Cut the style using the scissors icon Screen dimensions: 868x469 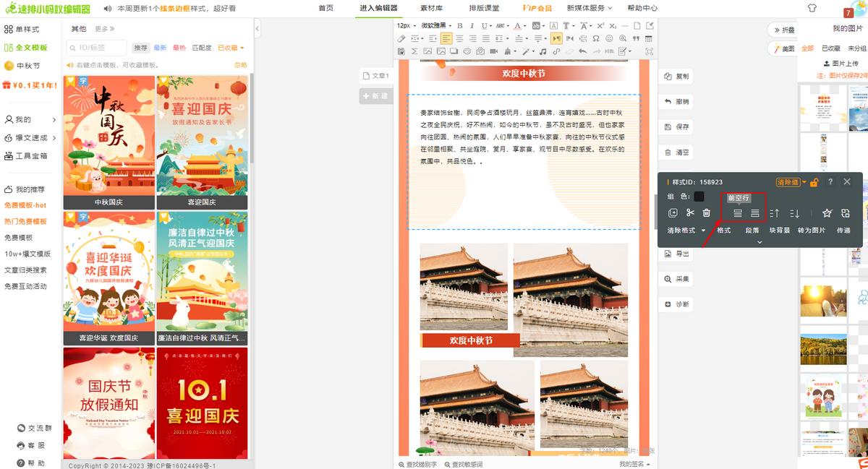pyautogui.click(x=689, y=212)
